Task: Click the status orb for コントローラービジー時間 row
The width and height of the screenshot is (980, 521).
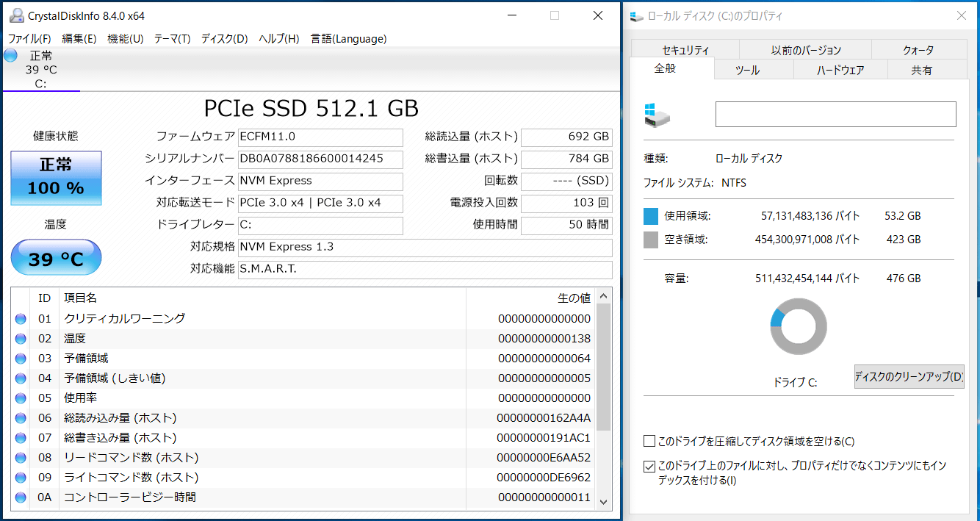Action: coord(21,497)
